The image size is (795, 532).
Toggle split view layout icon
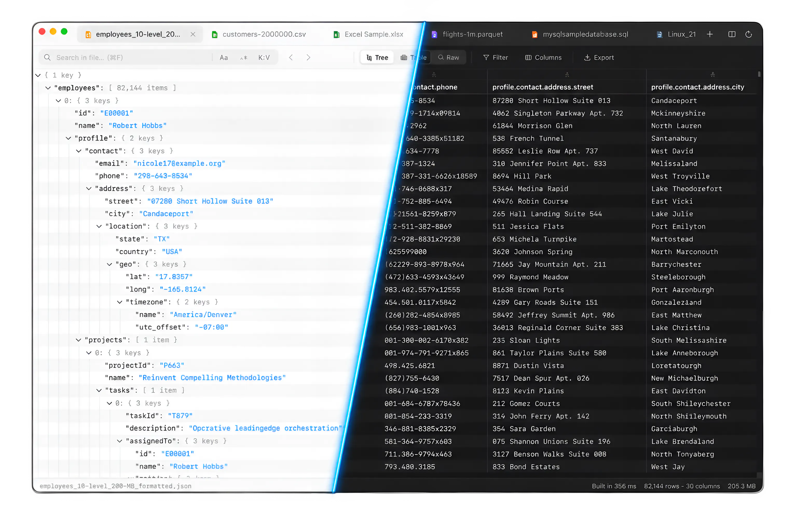pos(732,34)
